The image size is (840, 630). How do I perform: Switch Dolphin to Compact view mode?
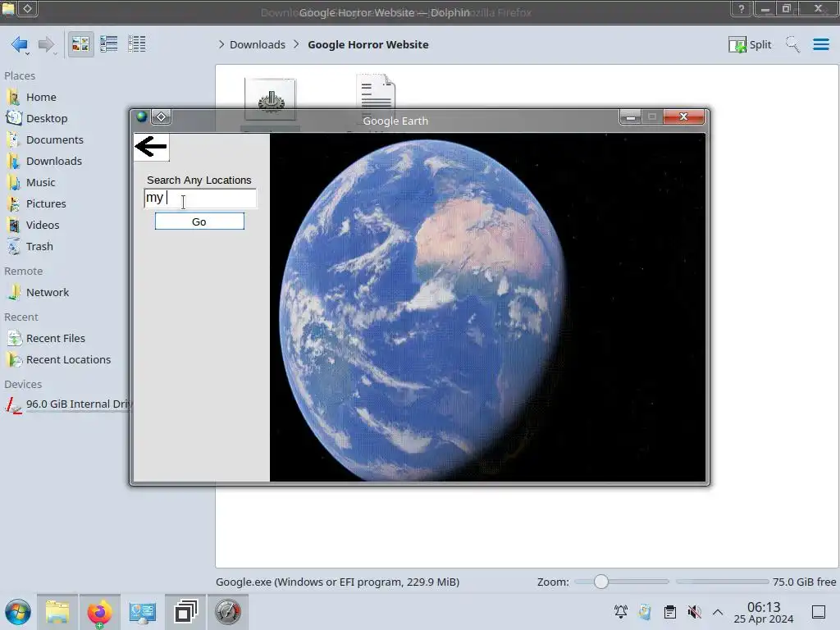(109, 44)
